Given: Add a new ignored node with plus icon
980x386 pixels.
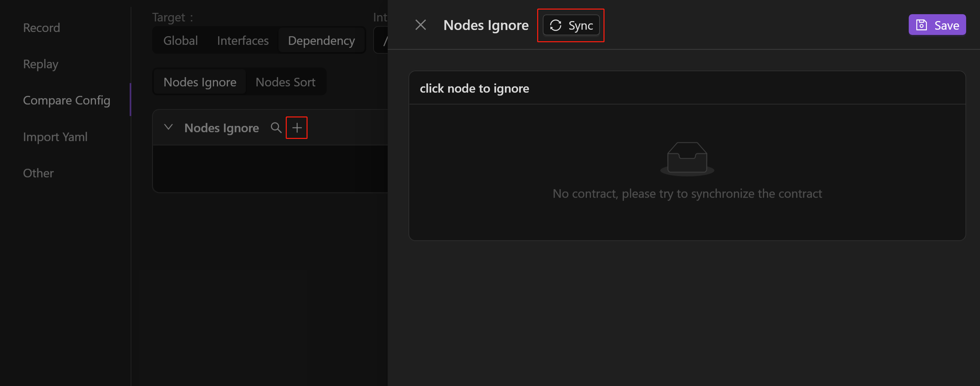Looking at the screenshot, I should coord(297,128).
